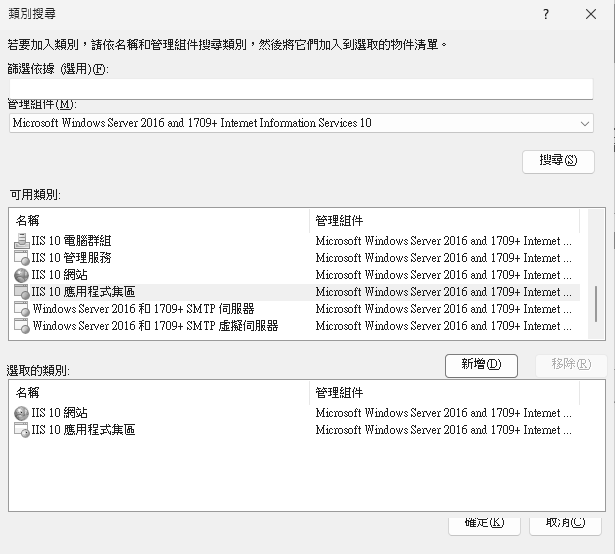Click management pack cell of IIS 10 電腦群組 row

click(443, 241)
